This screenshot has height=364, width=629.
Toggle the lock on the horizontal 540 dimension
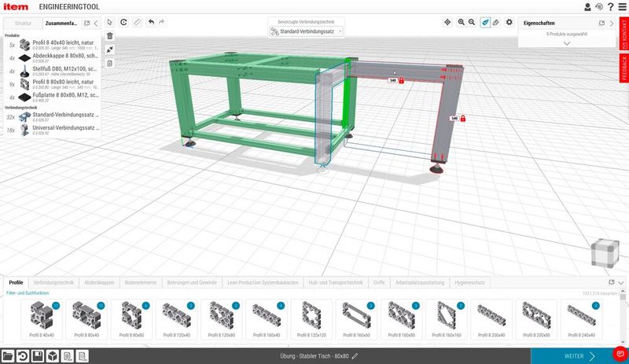[401, 81]
